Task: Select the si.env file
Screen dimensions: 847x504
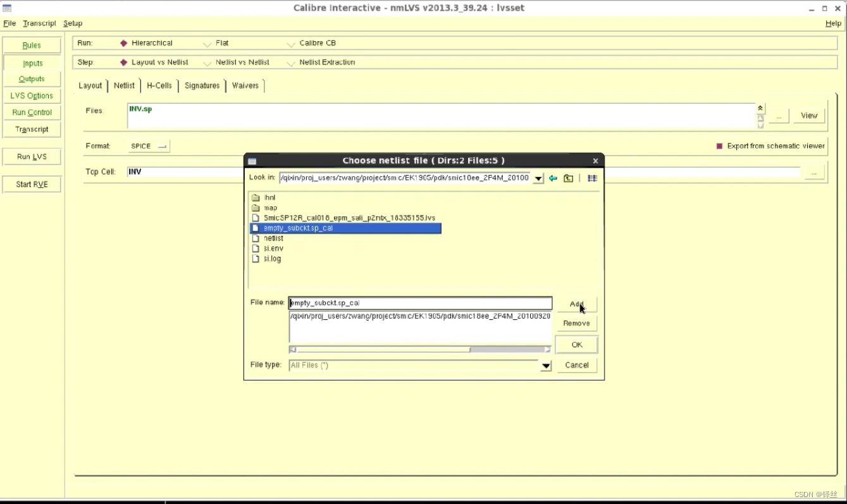Action: (273, 249)
